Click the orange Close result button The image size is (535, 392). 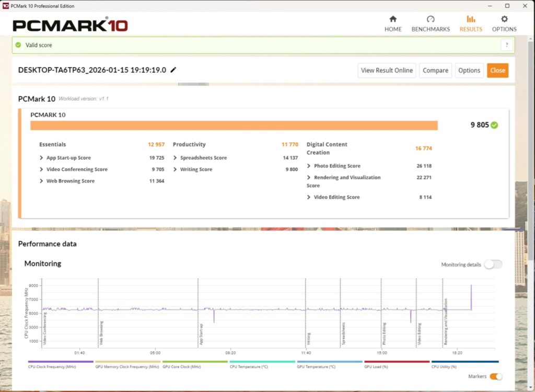pos(497,71)
